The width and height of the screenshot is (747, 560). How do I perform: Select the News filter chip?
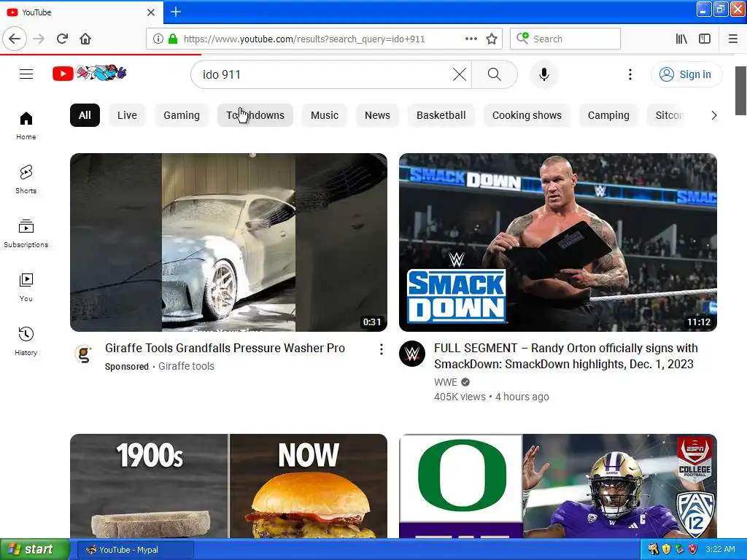pos(377,115)
